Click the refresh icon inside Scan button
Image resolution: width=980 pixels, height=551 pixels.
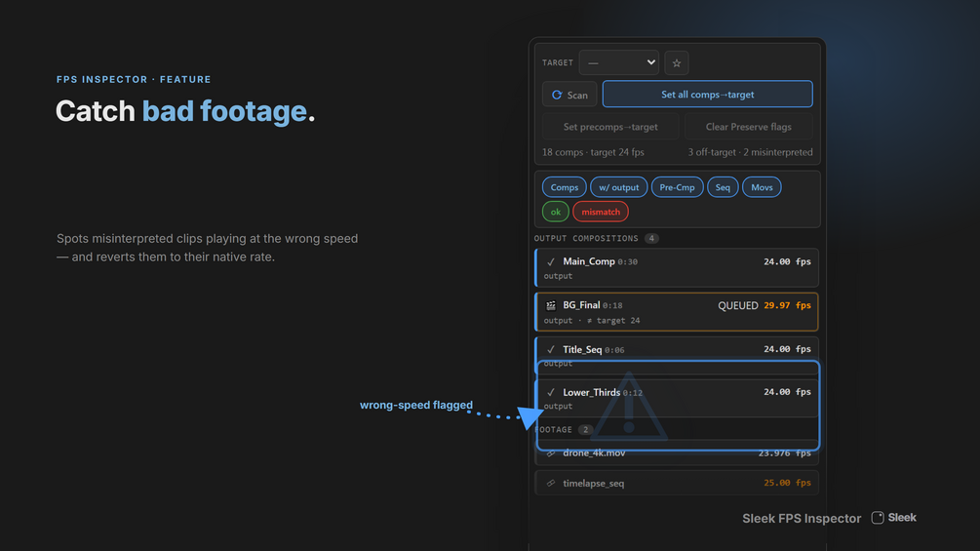557,95
